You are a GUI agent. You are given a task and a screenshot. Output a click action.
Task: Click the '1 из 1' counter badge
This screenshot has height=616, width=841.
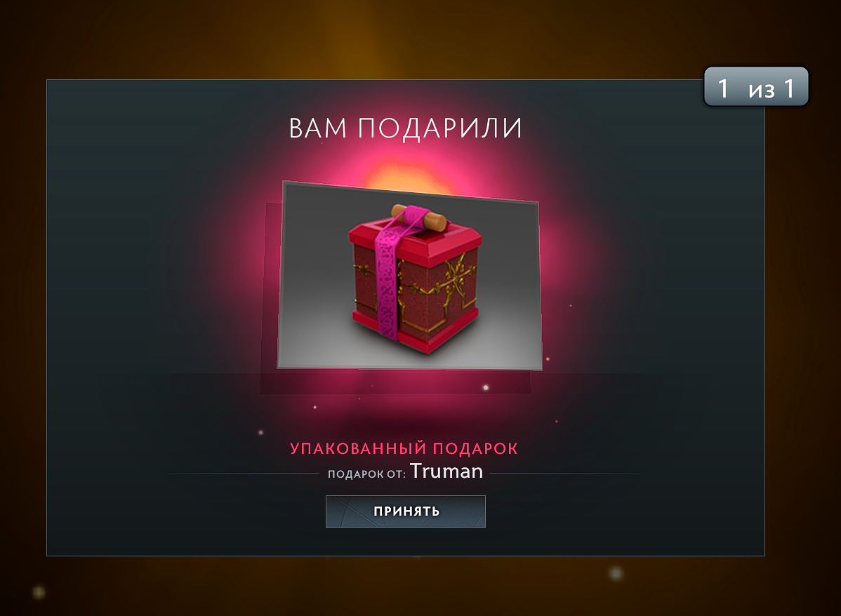pyautogui.click(x=756, y=87)
